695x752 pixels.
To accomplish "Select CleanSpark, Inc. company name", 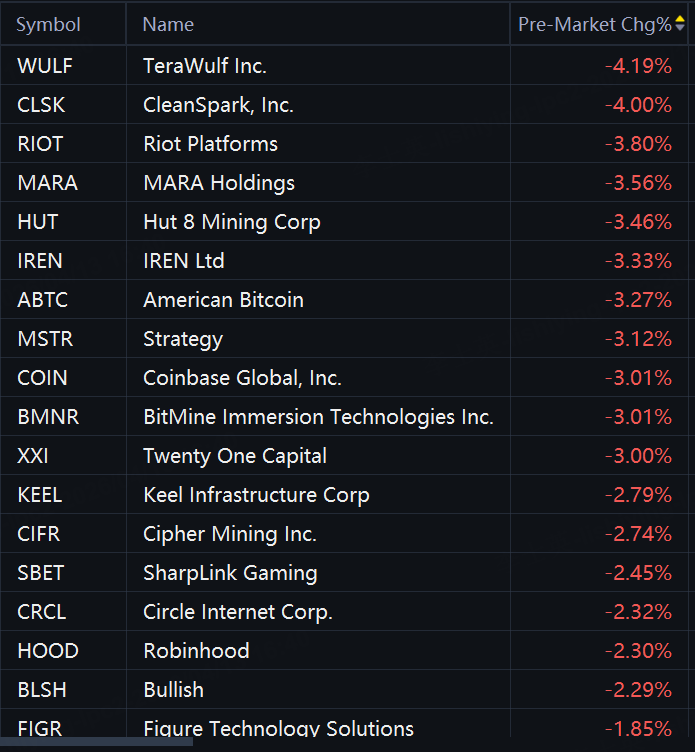I will pos(218,105).
